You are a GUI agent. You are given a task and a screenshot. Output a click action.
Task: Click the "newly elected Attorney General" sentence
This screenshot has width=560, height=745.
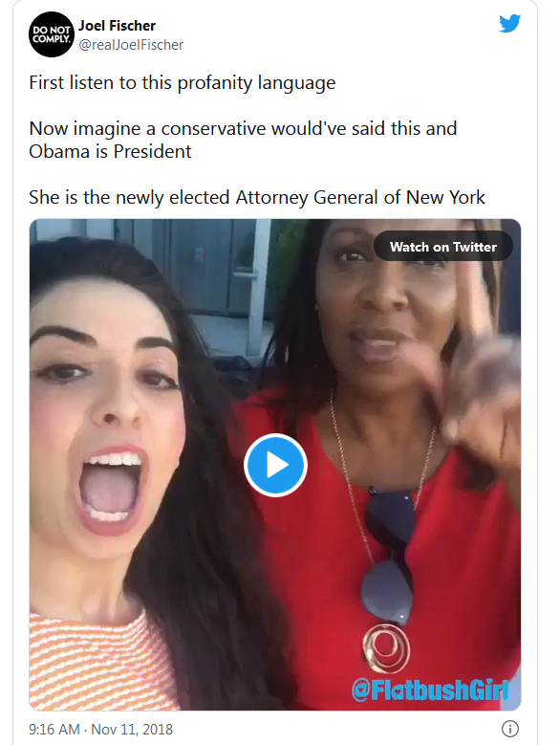click(x=257, y=198)
